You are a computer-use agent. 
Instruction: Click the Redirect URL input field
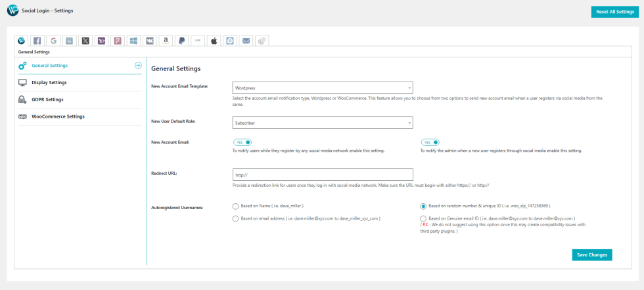click(323, 174)
